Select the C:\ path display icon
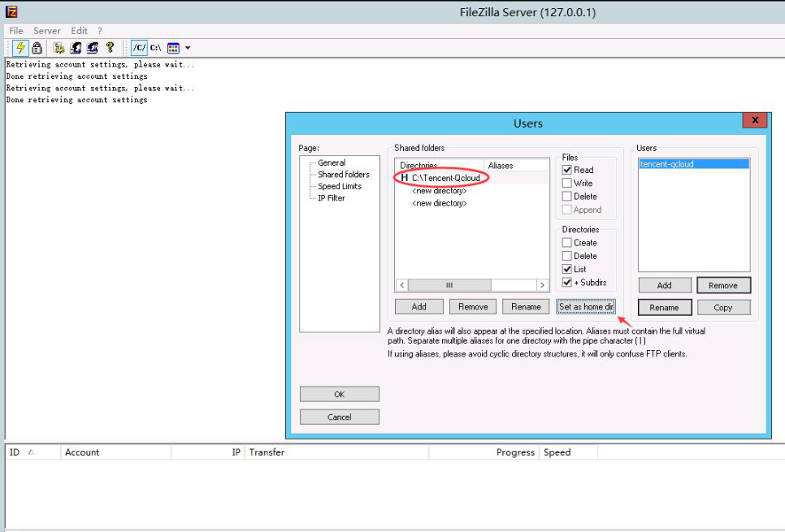This screenshot has height=532, width=785. point(155,48)
